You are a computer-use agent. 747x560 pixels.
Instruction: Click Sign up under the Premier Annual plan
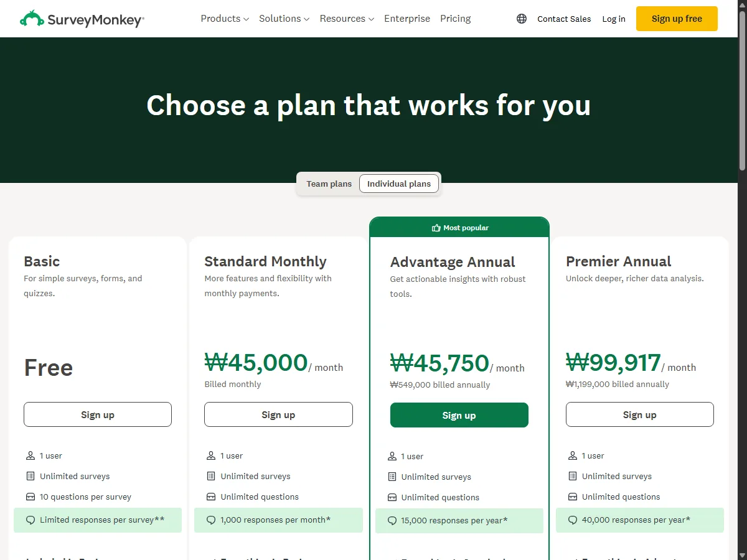tap(640, 414)
